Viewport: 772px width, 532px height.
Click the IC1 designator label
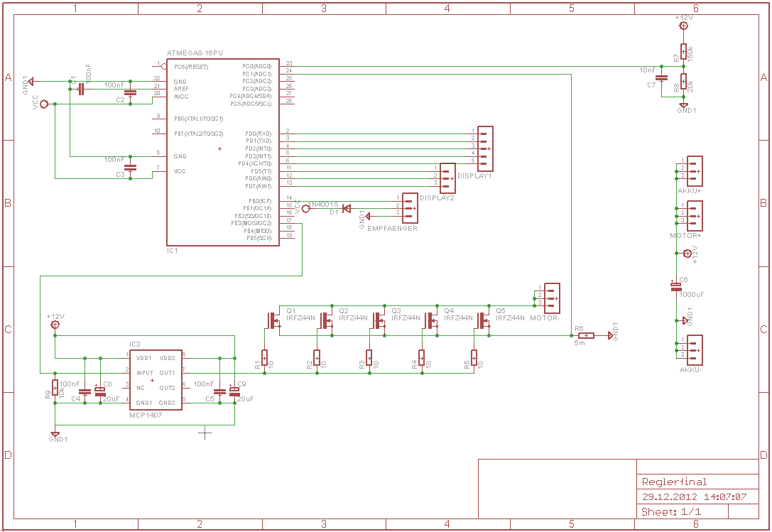tap(172, 250)
